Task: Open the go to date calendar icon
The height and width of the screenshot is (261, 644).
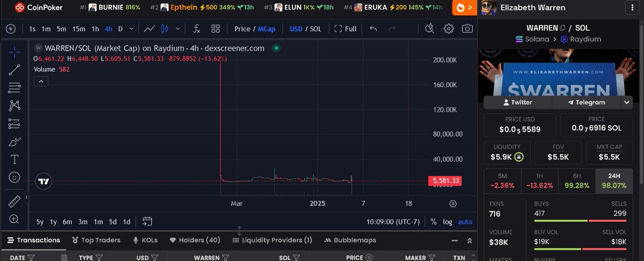Action: click(148, 221)
